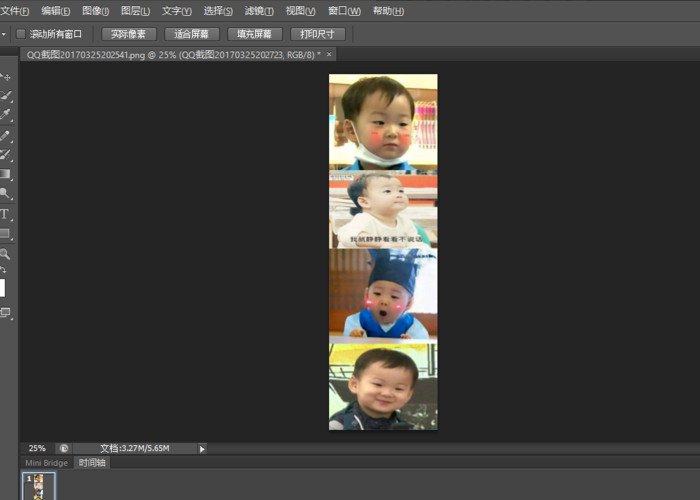Open the 图像(I) menu
The height and width of the screenshot is (500, 700).
(96, 11)
